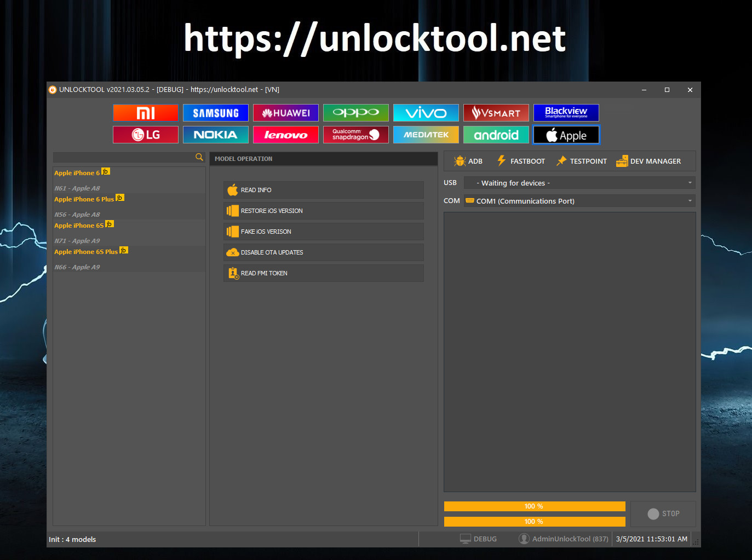Viewport: 752px width, 560px height.
Task: Click AdminUnlockTool (837) user status
Action: [564, 539]
